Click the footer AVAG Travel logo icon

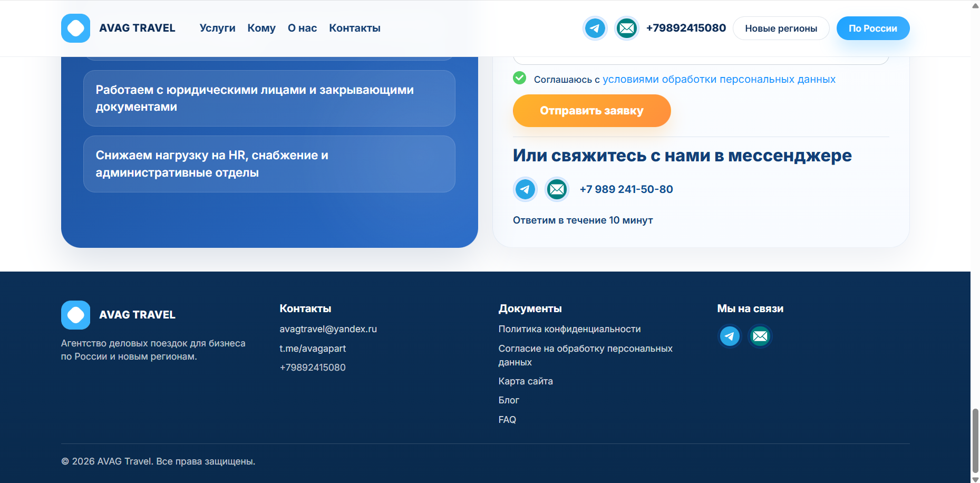75,315
